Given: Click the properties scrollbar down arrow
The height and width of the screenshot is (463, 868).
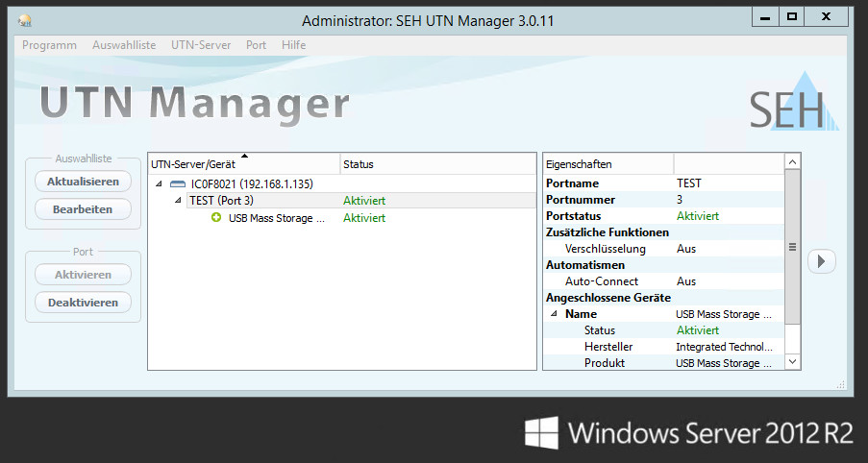Looking at the screenshot, I should [793, 362].
